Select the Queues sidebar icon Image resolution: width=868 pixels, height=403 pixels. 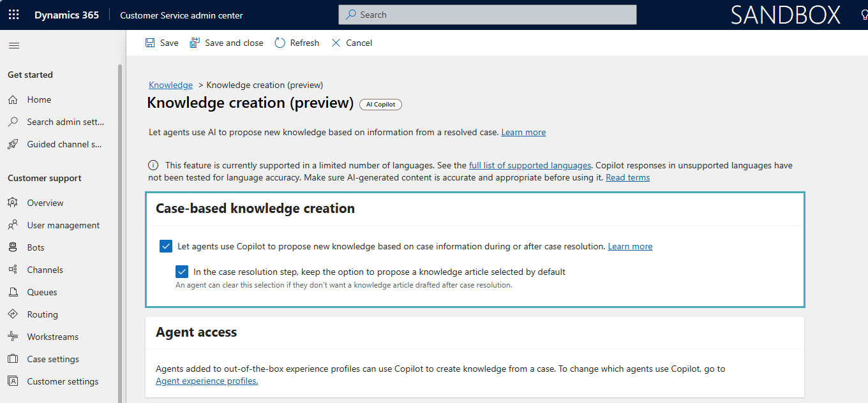click(x=13, y=292)
